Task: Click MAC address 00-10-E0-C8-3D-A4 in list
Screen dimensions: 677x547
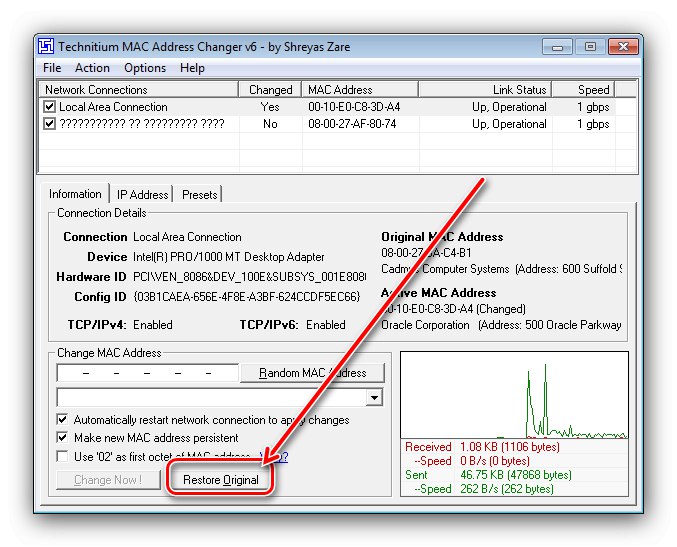Action: (354, 107)
